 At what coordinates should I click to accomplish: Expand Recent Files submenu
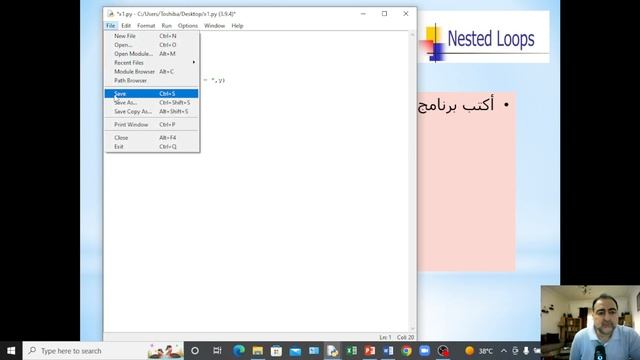[151, 63]
